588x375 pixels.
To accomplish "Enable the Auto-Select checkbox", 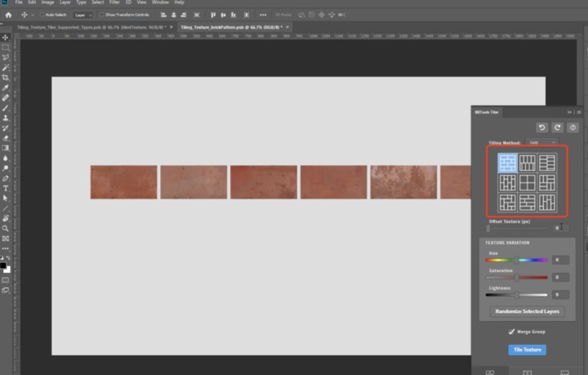I will pos(42,15).
